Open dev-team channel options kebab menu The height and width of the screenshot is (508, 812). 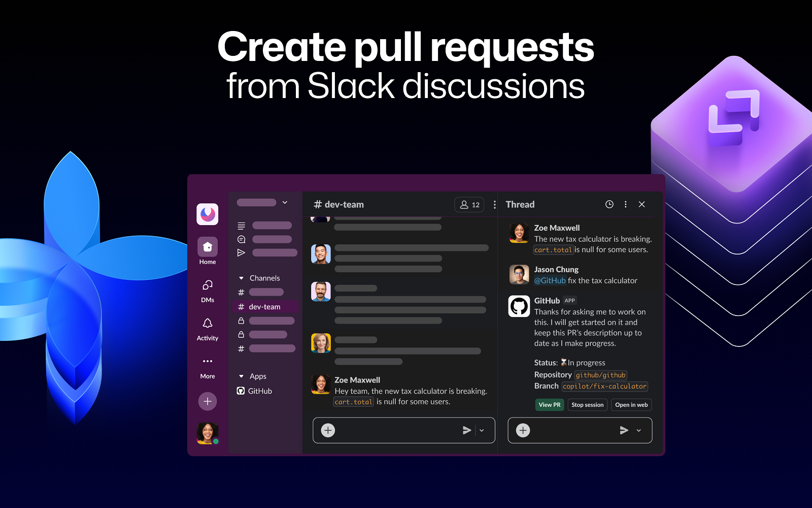[x=495, y=205]
